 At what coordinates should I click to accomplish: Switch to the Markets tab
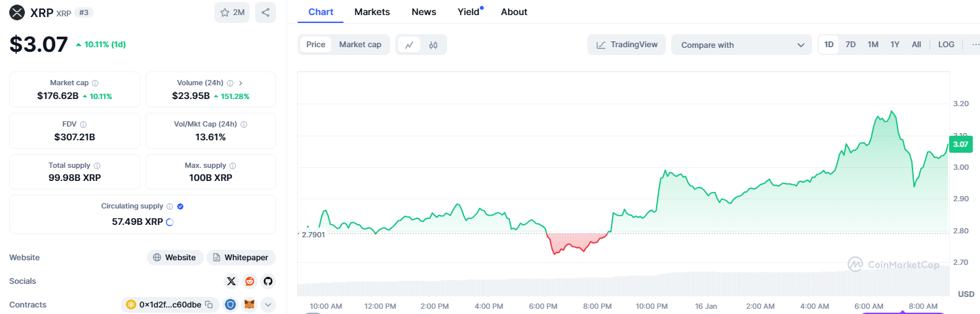pos(372,12)
